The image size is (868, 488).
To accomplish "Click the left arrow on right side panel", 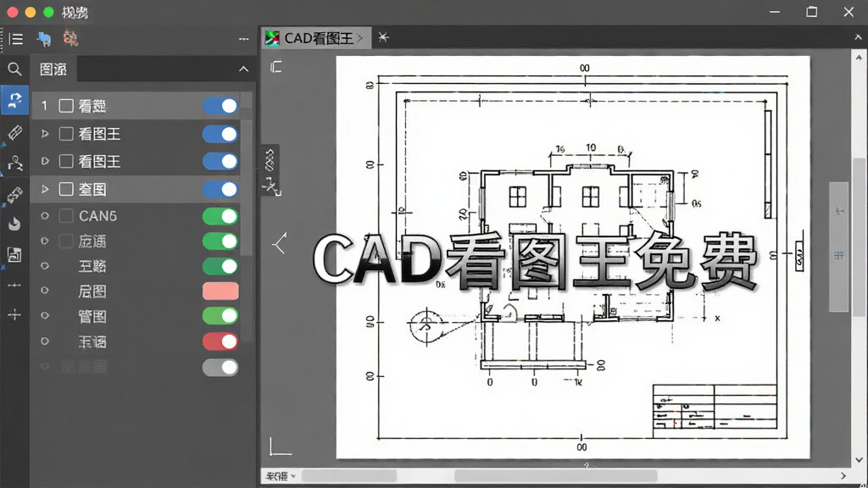I will tap(840, 211).
